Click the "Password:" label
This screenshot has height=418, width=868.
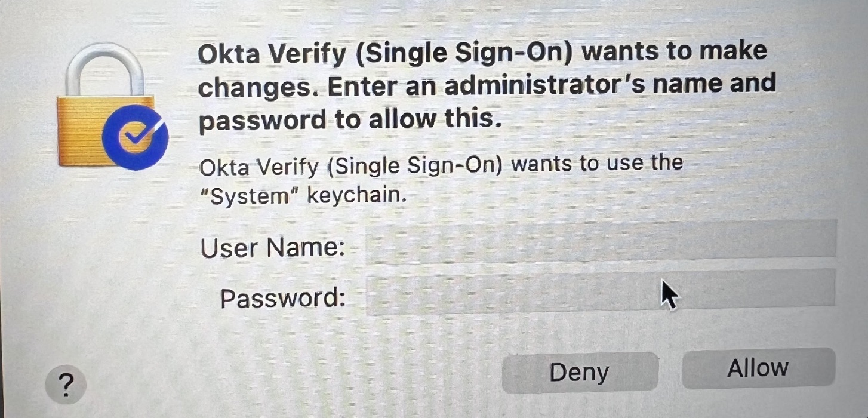(x=282, y=297)
